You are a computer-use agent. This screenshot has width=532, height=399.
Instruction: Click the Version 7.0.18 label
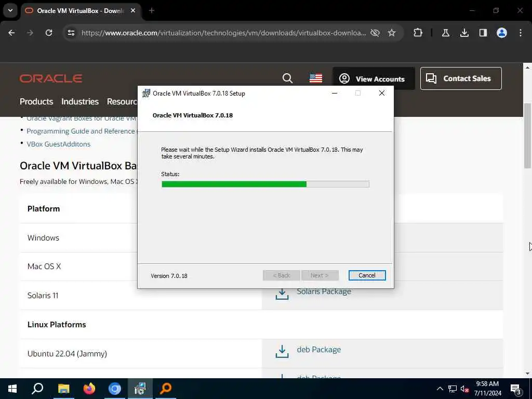pyautogui.click(x=169, y=276)
